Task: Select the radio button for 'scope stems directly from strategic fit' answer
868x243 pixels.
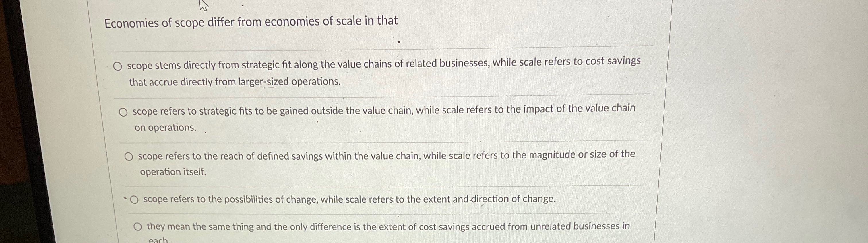Action: (119, 66)
